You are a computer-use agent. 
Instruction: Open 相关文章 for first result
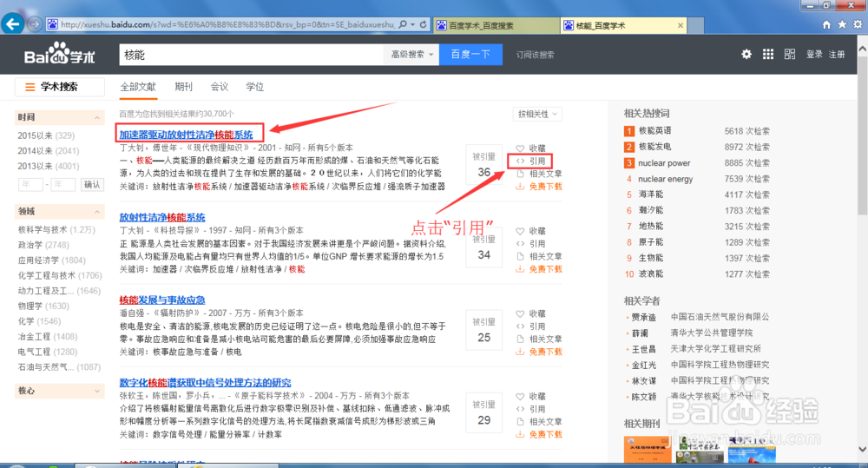(539, 174)
